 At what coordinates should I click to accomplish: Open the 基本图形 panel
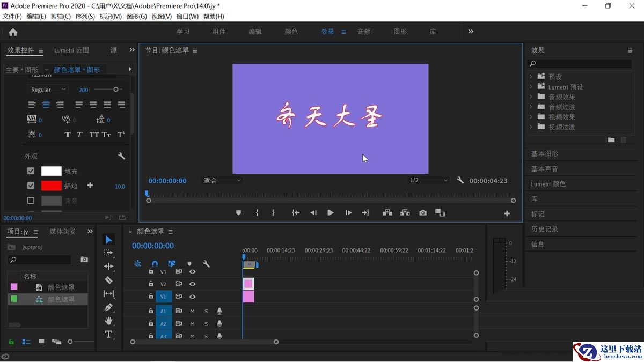point(544,154)
